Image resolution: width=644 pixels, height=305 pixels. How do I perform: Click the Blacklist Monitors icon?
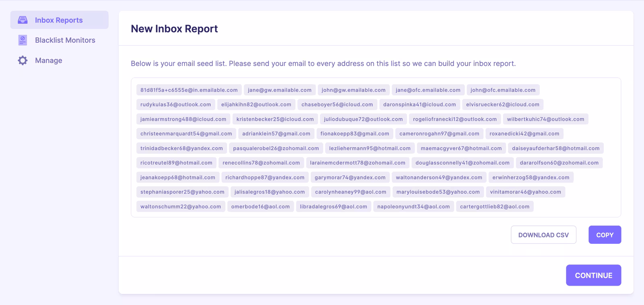pyautogui.click(x=23, y=40)
